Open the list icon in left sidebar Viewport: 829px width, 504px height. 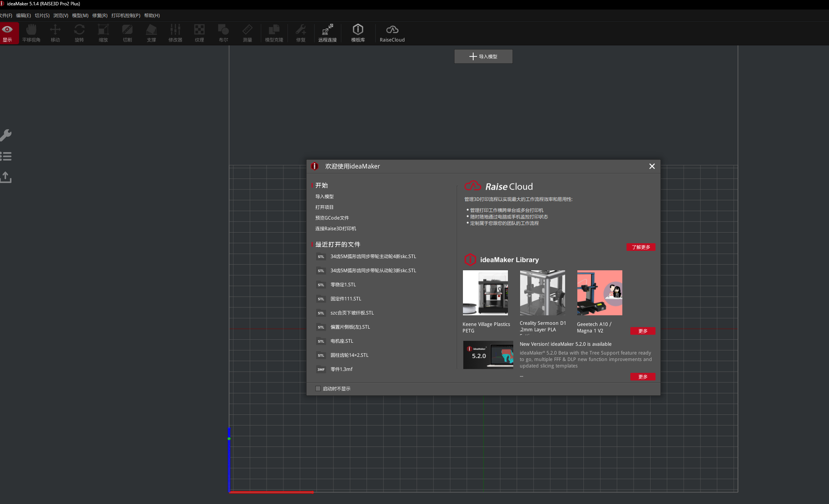click(x=6, y=156)
